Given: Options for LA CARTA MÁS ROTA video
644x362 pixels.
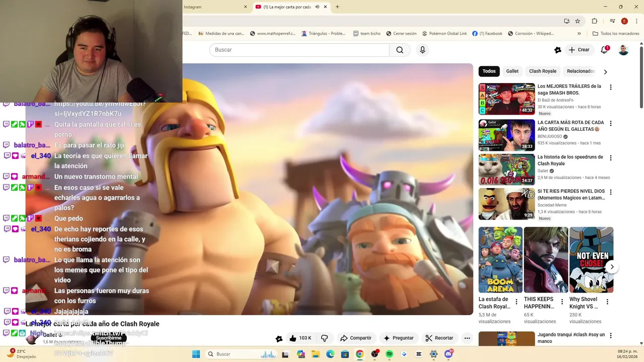Looking at the screenshot, I should (611, 123).
